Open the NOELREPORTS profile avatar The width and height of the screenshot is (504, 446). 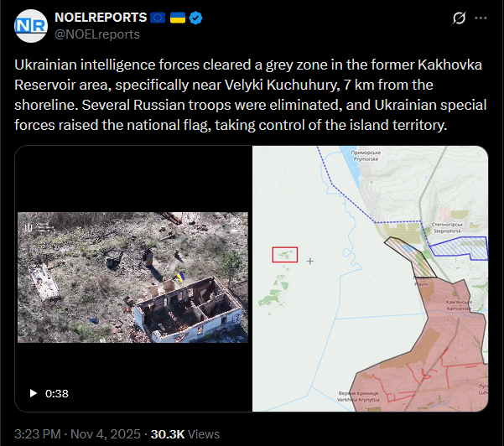(x=31, y=26)
